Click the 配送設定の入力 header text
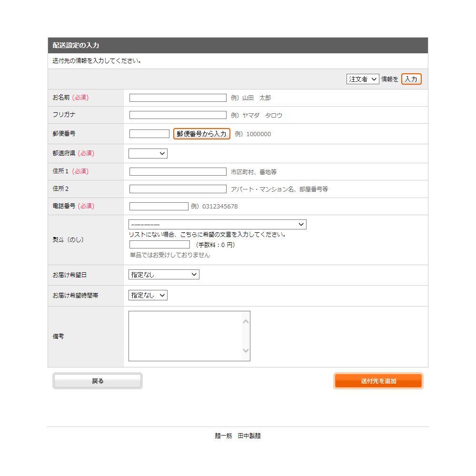 76,46
